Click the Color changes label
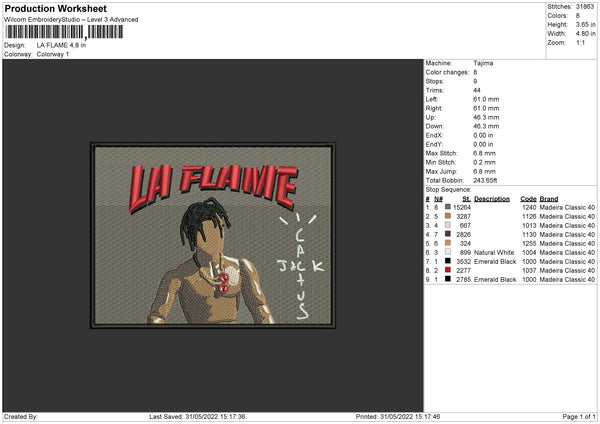 click(447, 72)
